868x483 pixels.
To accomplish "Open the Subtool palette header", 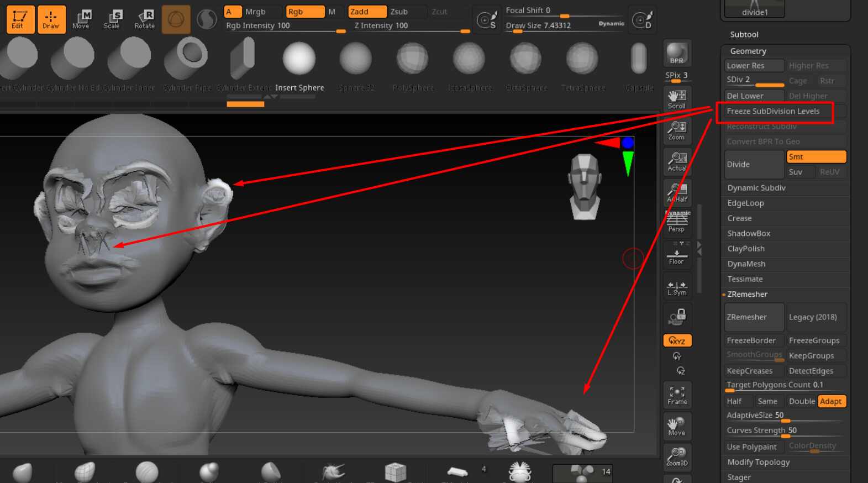I will tap(744, 34).
